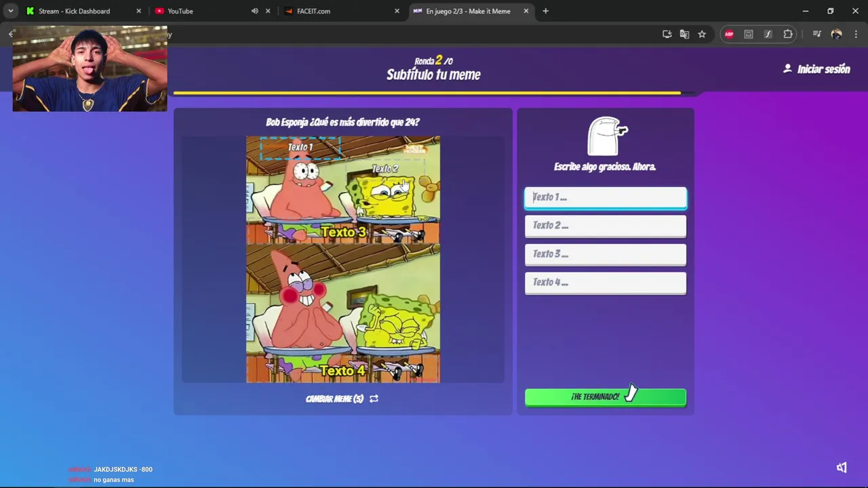The image size is (868, 488).
Task: Close the YouTube tab
Action: click(268, 11)
